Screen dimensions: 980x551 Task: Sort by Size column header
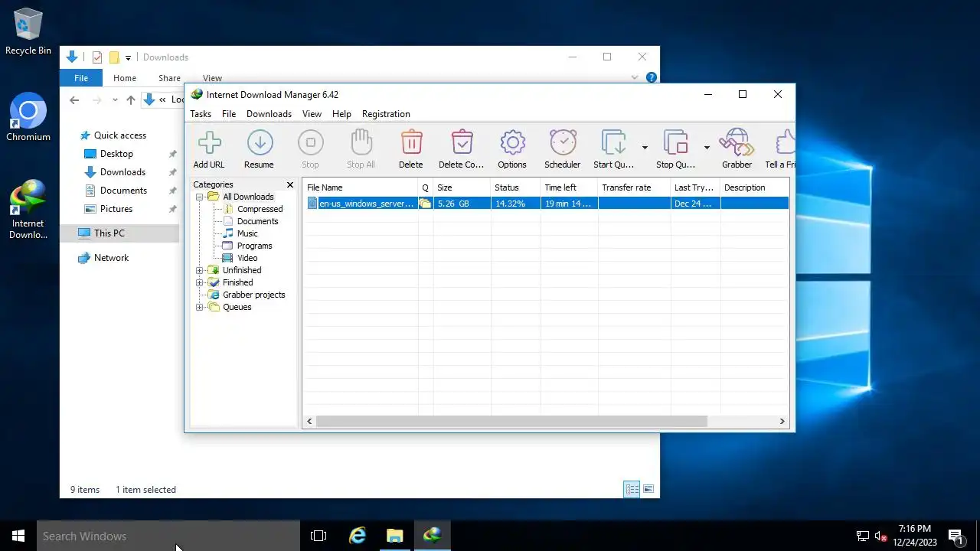(462, 187)
